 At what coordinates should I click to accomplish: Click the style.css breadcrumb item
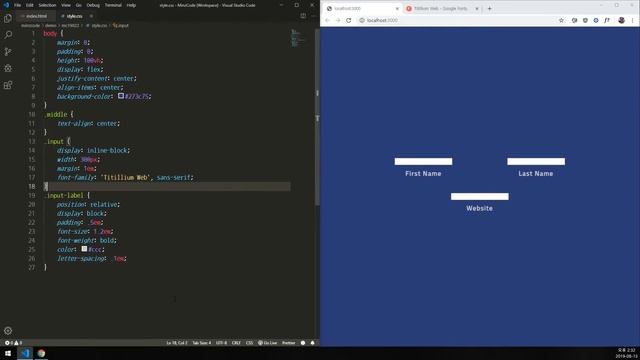(x=97, y=25)
